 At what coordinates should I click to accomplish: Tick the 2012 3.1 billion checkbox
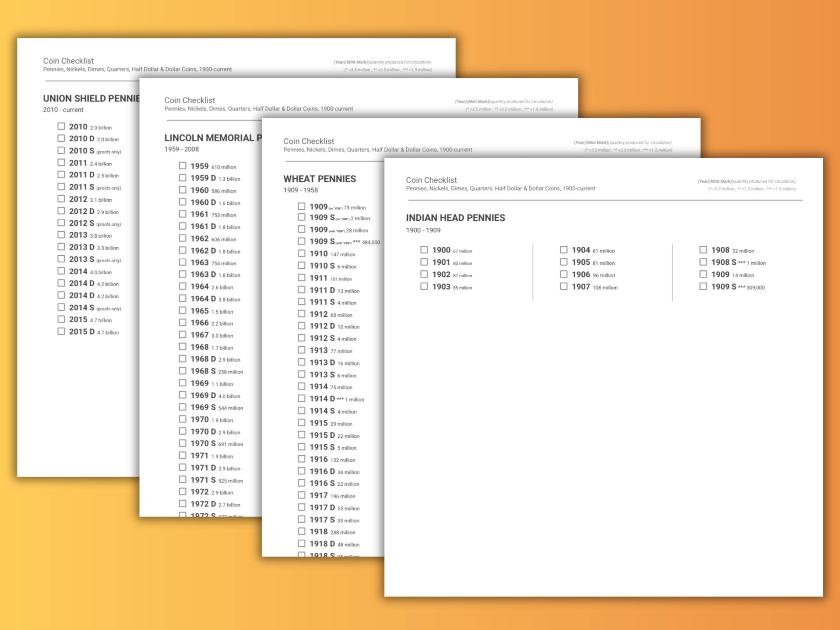click(61, 199)
